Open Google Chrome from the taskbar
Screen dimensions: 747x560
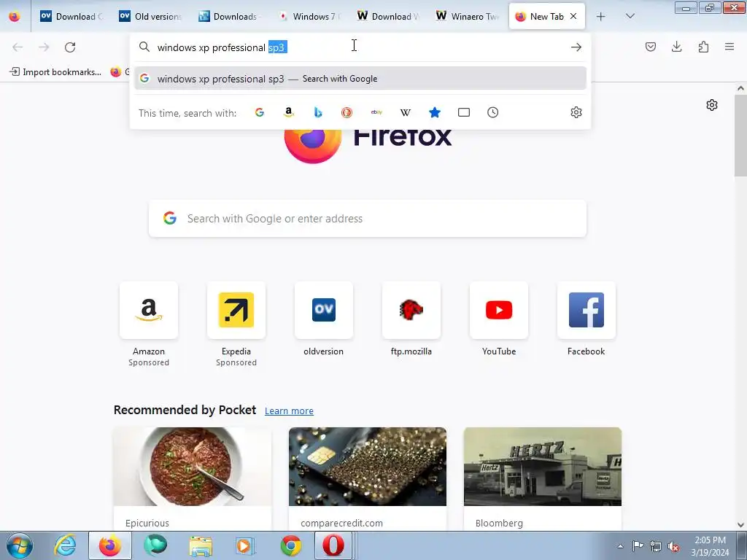pyautogui.click(x=290, y=545)
